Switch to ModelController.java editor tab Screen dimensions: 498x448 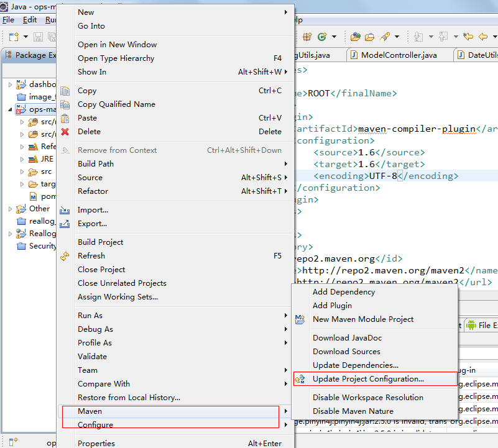tap(400, 55)
